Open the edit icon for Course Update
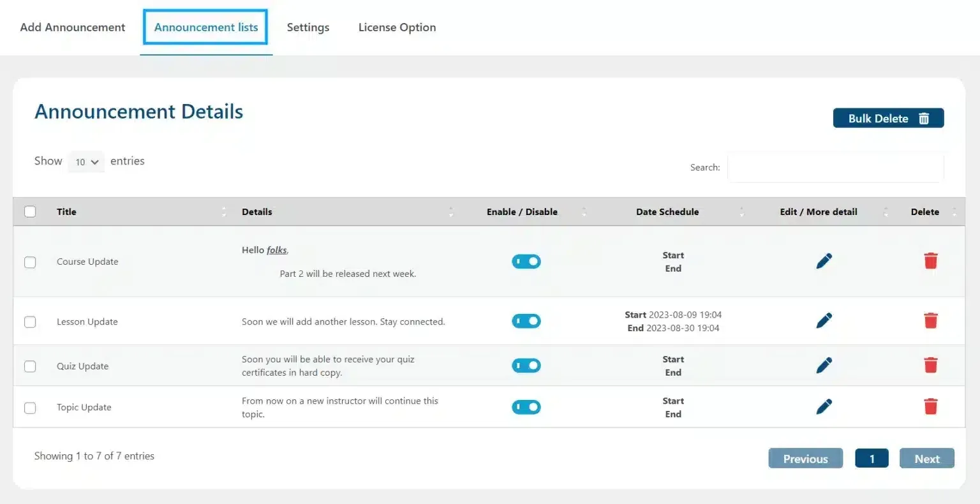The height and width of the screenshot is (504, 980). (824, 261)
